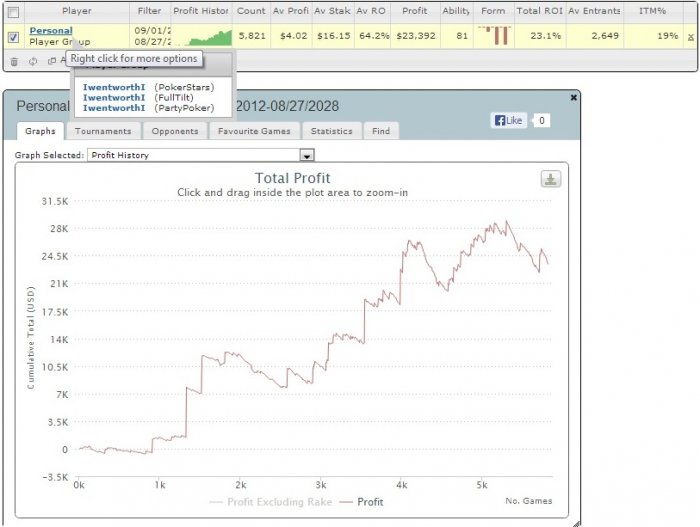Switch to the Graphs tab
The width and height of the screenshot is (700, 527).
click(x=40, y=131)
